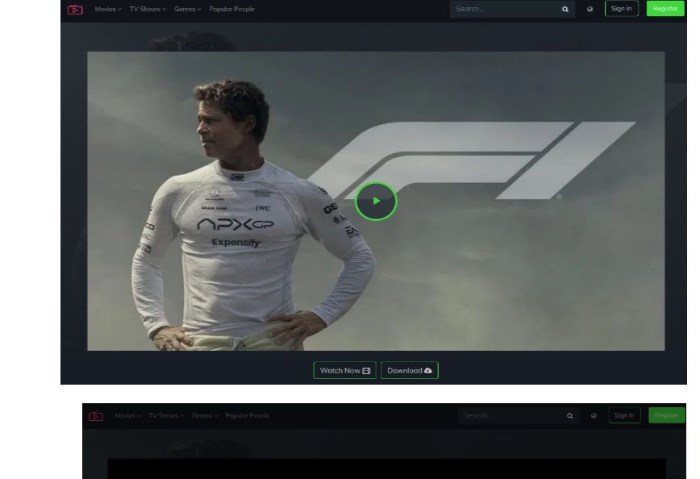Open TV Shows dropdown in lower page navbar
700x479 pixels.
(166, 416)
